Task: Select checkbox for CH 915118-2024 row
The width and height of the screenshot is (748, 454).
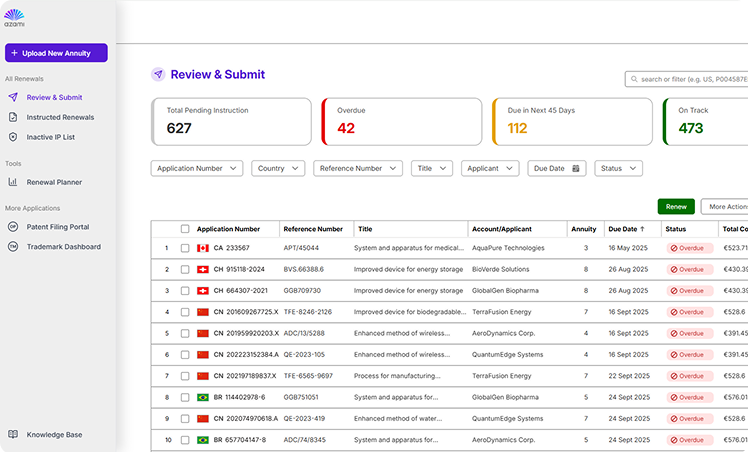Action: click(185, 269)
